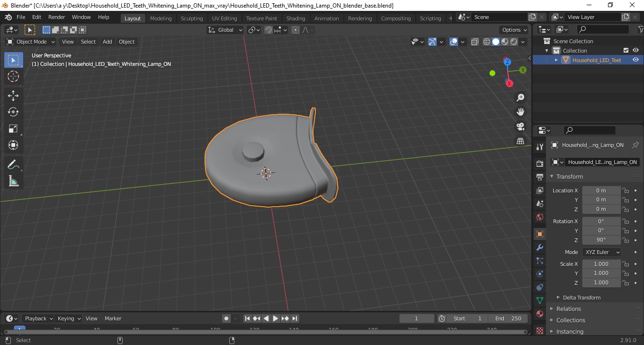644x345 pixels.
Task: Hide Household_LED_Teet object via eye icon
Action: tap(635, 60)
